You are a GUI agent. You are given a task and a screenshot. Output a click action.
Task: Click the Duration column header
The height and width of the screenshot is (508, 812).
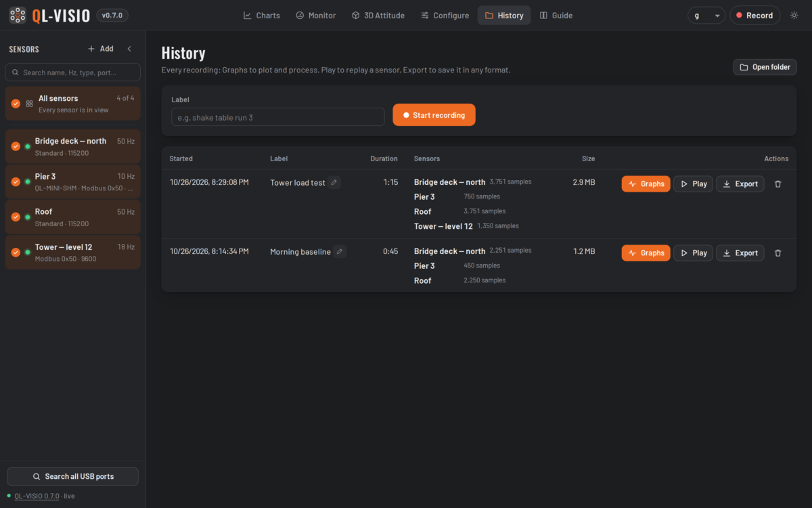384,158
